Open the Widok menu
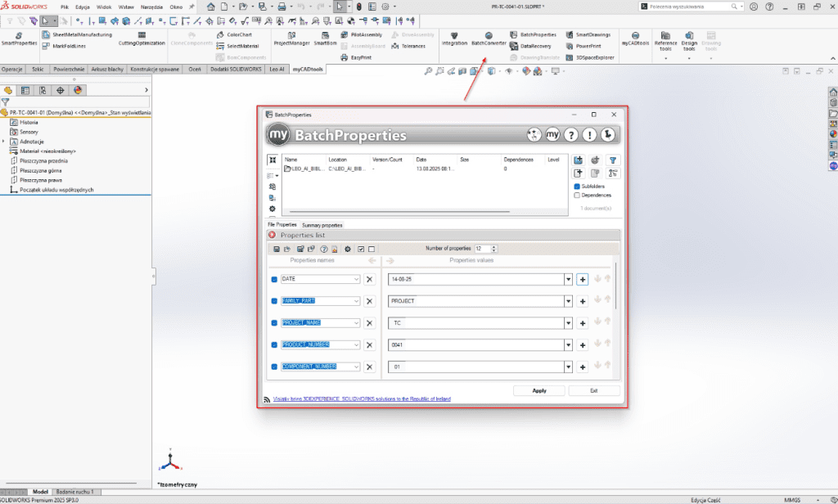 104,7
